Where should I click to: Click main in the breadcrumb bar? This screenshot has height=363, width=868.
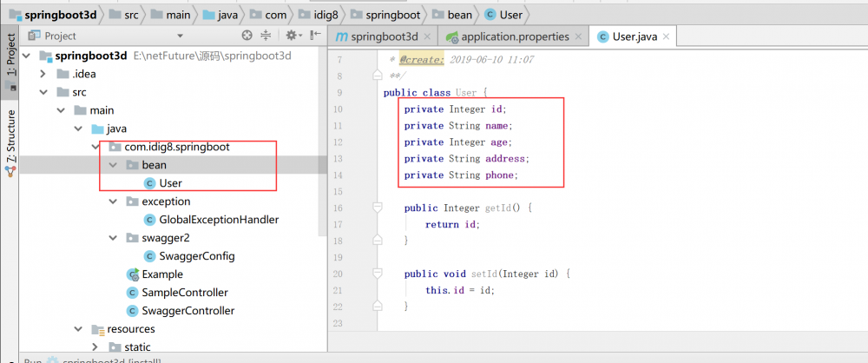click(171, 15)
